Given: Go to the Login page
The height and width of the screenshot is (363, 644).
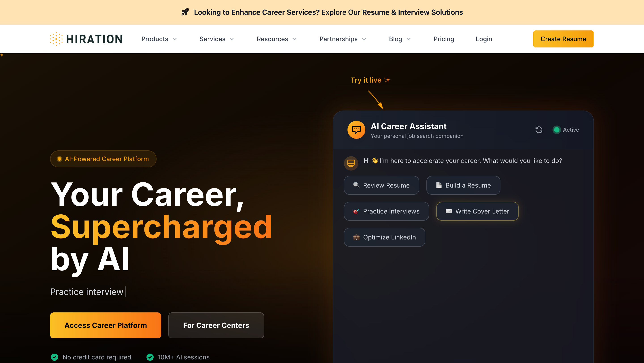Looking at the screenshot, I should tap(483, 39).
